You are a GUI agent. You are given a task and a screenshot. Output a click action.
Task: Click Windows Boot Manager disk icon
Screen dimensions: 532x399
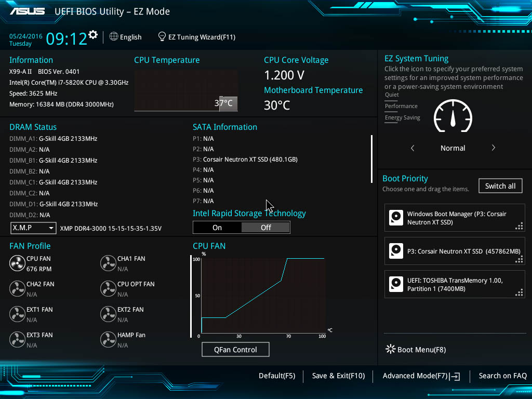coord(396,218)
